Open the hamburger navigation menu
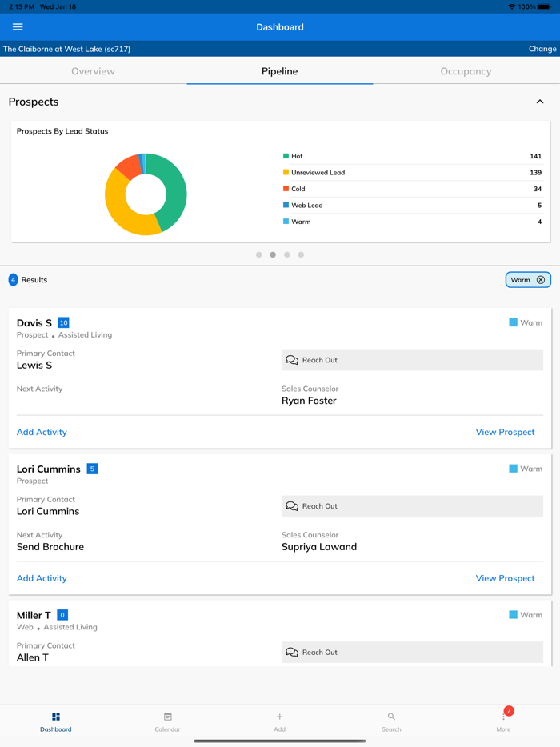560x747 pixels. pyautogui.click(x=17, y=26)
